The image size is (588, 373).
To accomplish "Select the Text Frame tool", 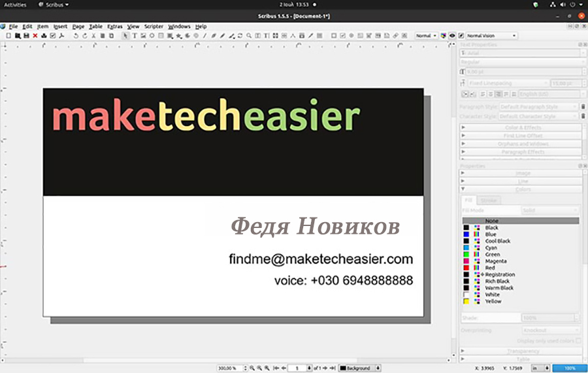I will (x=135, y=36).
